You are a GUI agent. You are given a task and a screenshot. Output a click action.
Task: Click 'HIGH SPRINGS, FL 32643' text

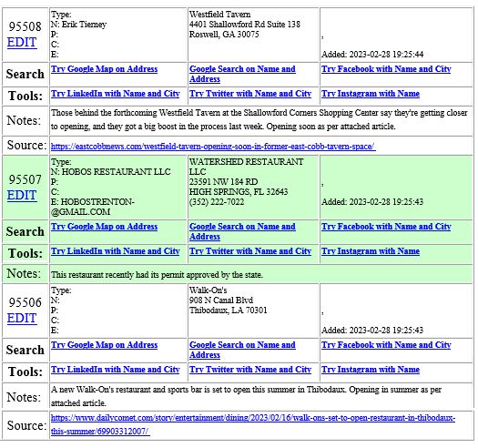point(239,192)
